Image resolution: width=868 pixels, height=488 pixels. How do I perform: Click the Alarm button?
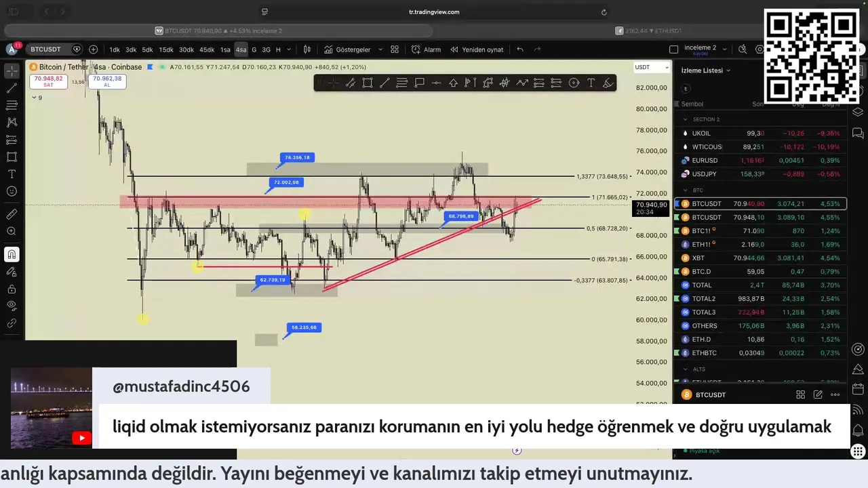pyautogui.click(x=426, y=49)
